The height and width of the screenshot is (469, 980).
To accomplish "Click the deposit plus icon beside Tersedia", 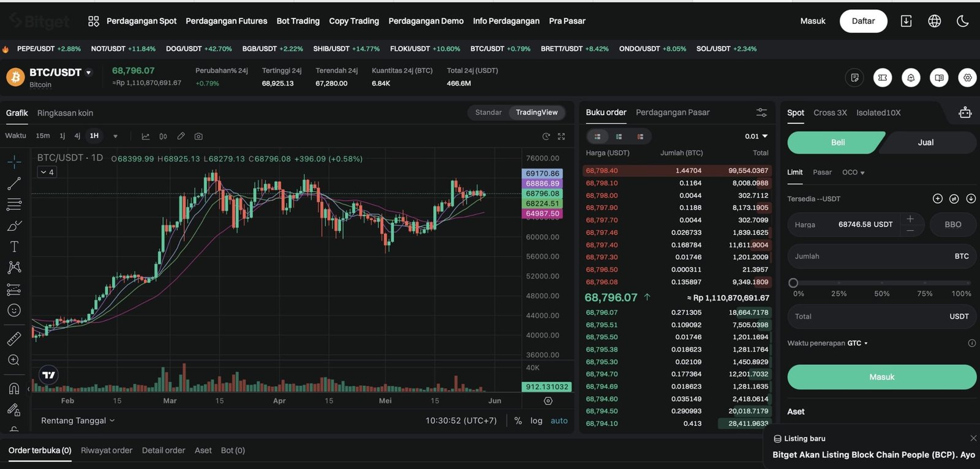I will tap(937, 198).
